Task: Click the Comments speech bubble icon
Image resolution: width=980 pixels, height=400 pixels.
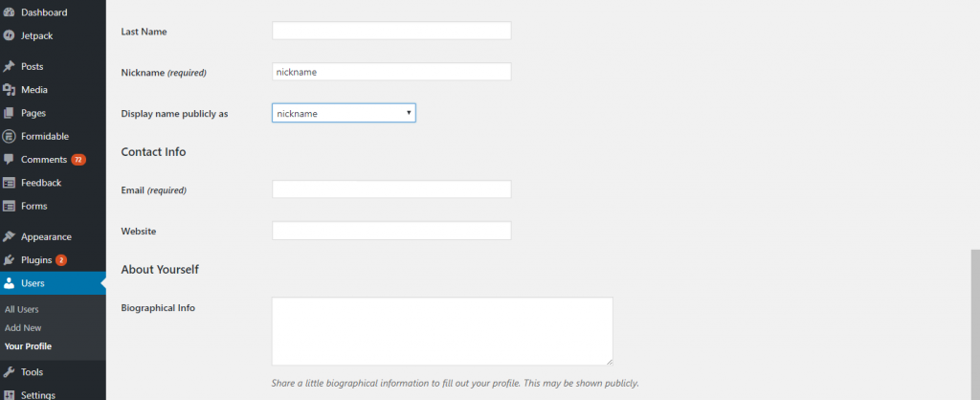Action: tap(9, 160)
